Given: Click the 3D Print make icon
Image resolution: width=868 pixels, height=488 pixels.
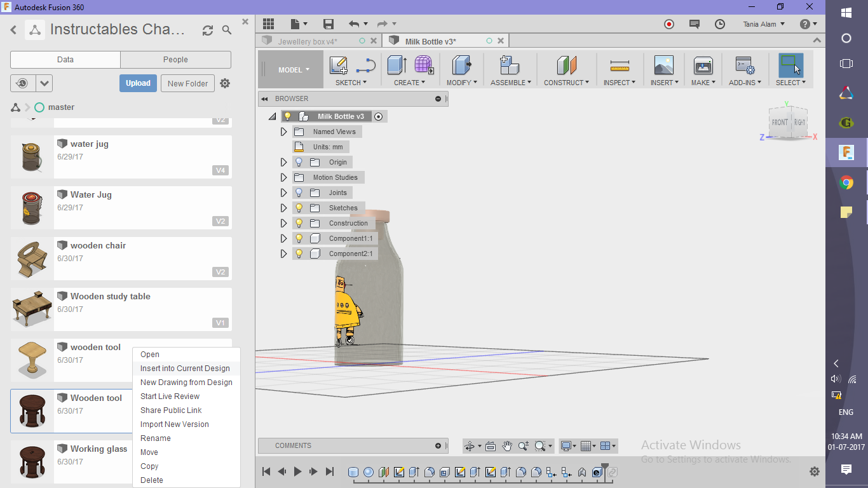Looking at the screenshot, I should [703, 65].
